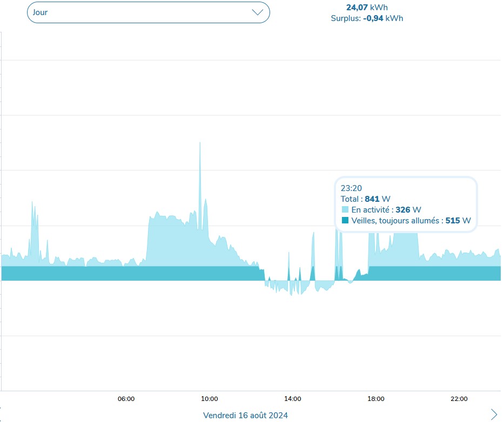Go to next day with right arrow

tap(494, 414)
